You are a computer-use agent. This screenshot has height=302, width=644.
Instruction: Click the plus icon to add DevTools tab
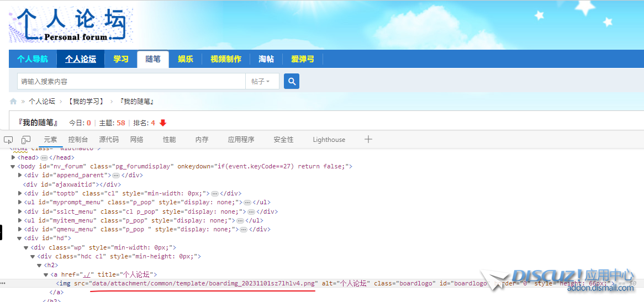click(368, 139)
